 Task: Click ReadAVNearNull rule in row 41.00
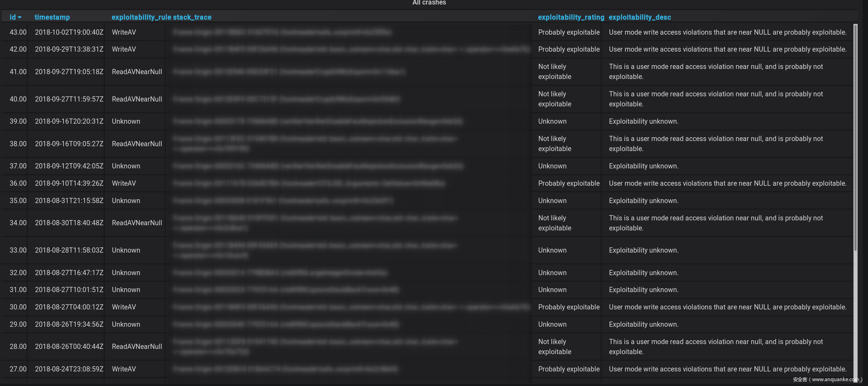(x=137, y=72)
